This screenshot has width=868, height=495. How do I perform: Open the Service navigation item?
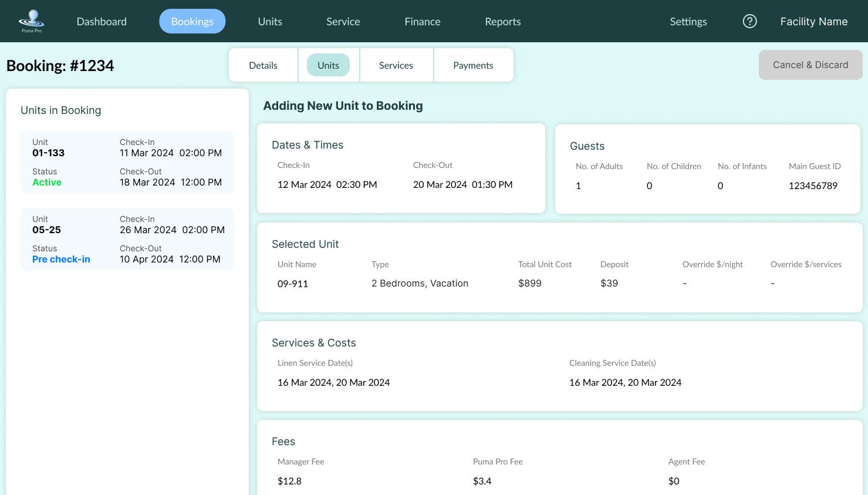pos(343,22)
